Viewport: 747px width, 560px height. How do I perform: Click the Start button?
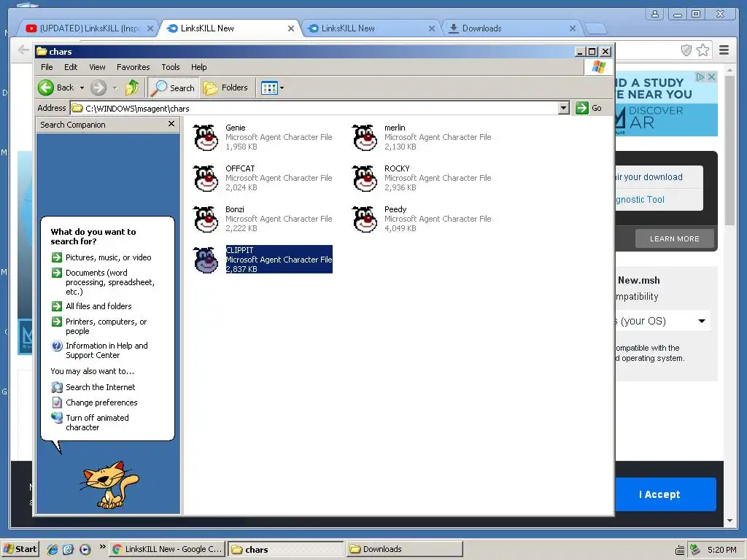[x=20, y=549]
